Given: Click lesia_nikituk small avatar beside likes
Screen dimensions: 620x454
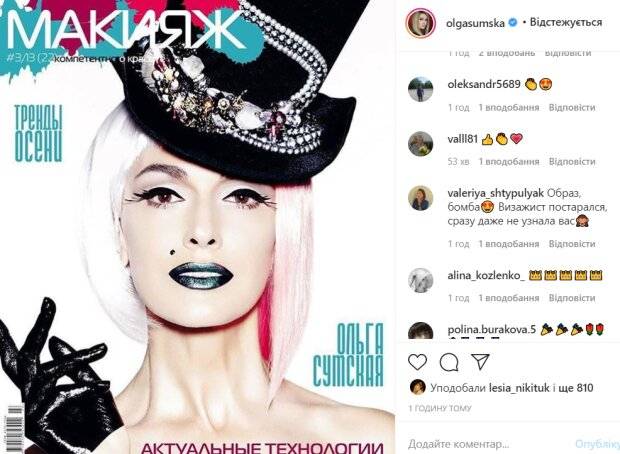Looking at the screenshot, I should (x=418, y=388).
